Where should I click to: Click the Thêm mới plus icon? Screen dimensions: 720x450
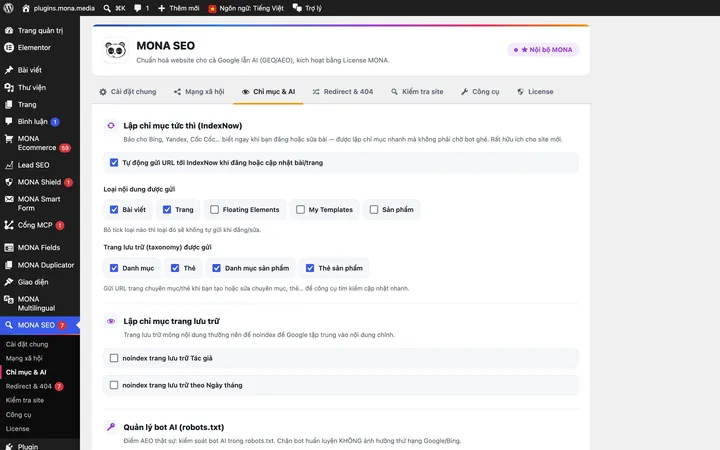pyautogui.click(x=161, y=8)
